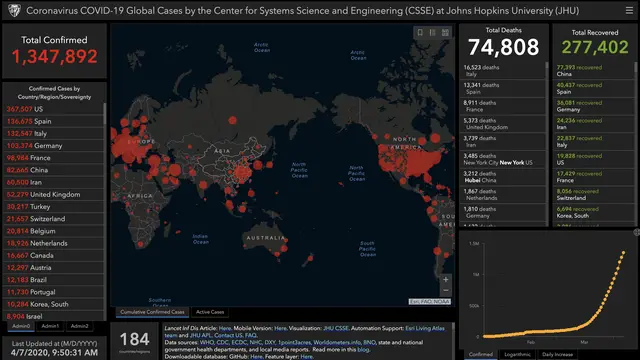Open the map legend icon
This screenshot has width=640, height=360.
point(433,33)
